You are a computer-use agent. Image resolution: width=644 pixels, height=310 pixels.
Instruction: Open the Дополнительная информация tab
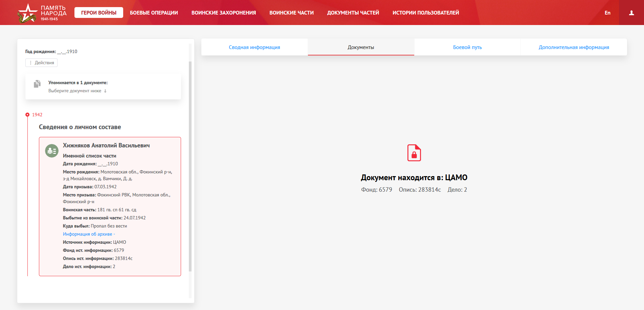[574, 47]
